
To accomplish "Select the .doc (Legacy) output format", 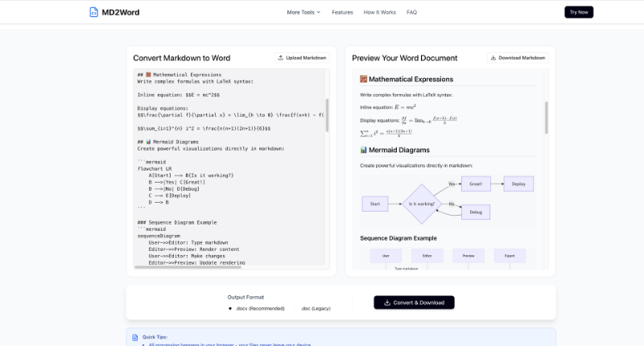I will [x=295, y=309].
